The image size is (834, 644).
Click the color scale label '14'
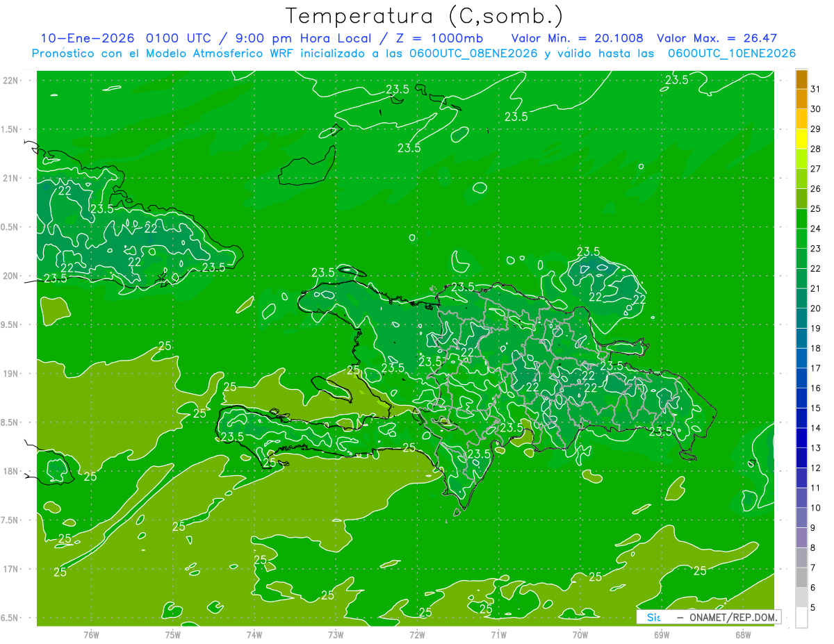tap(816, 428)
